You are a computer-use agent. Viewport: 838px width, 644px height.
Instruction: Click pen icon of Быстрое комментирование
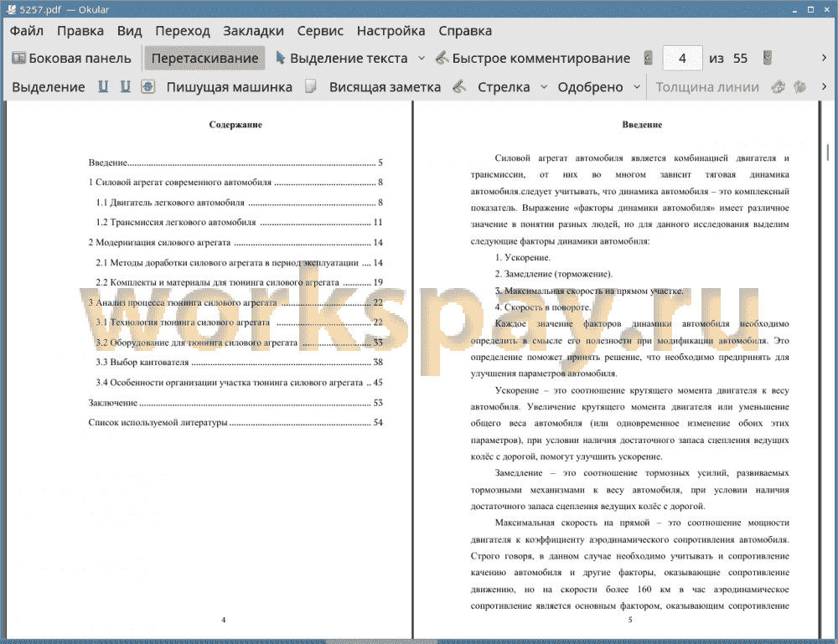442,58
